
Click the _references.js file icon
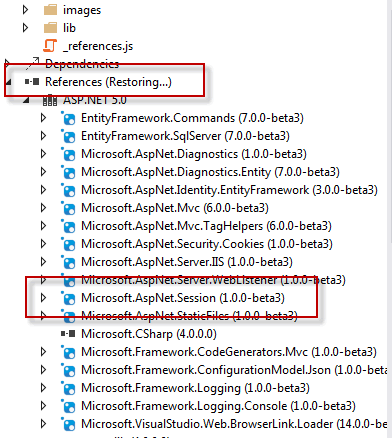pyautogui.click(x=50, y=46)
